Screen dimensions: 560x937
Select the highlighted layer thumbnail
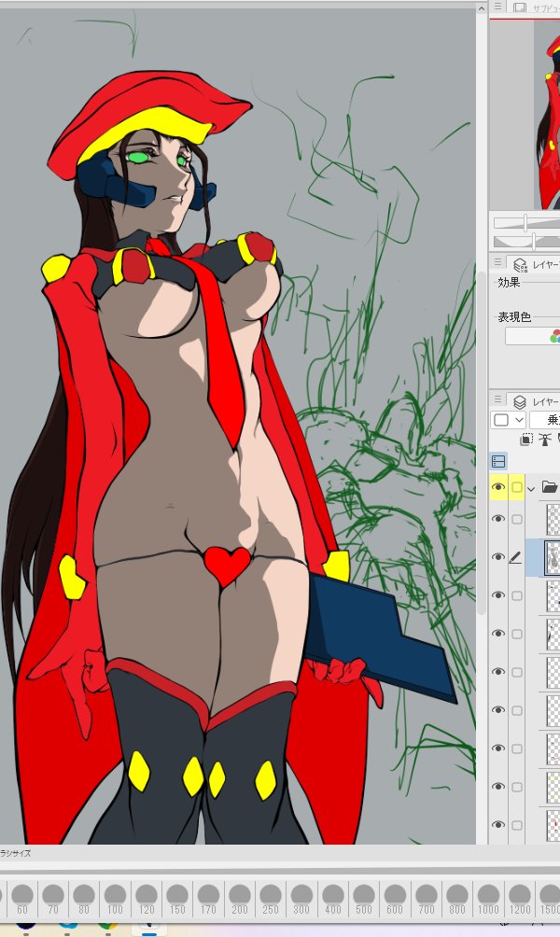(552, 557)
